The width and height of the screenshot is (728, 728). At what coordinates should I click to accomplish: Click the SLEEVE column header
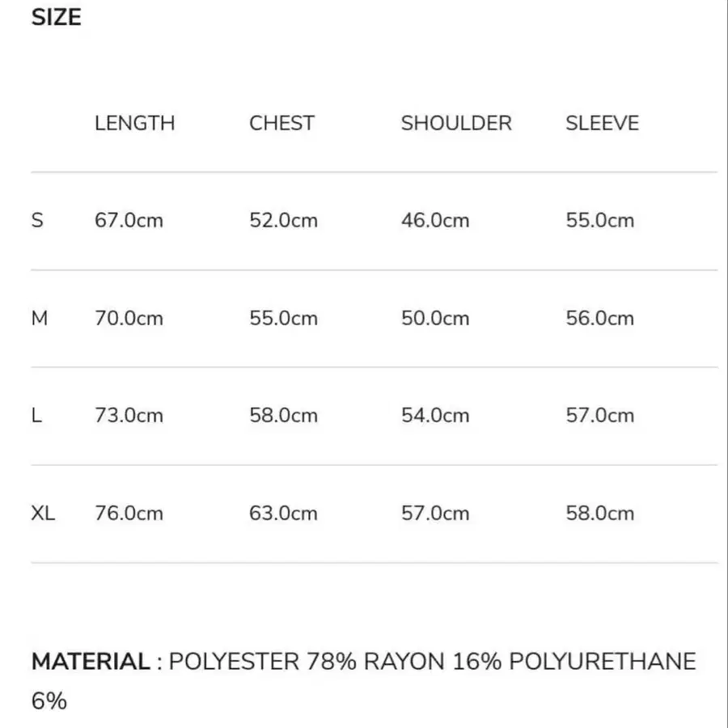coord(602,123)
